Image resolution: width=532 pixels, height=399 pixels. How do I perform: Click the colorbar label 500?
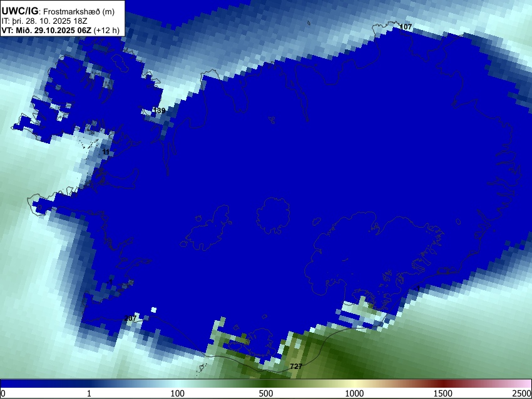point(266,393)
